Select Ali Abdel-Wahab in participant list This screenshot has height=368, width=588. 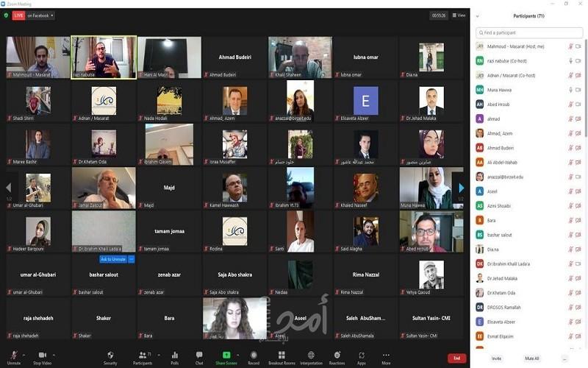pos(528,163)
